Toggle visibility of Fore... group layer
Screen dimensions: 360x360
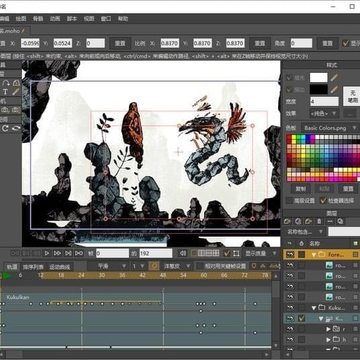pos(290,255)
